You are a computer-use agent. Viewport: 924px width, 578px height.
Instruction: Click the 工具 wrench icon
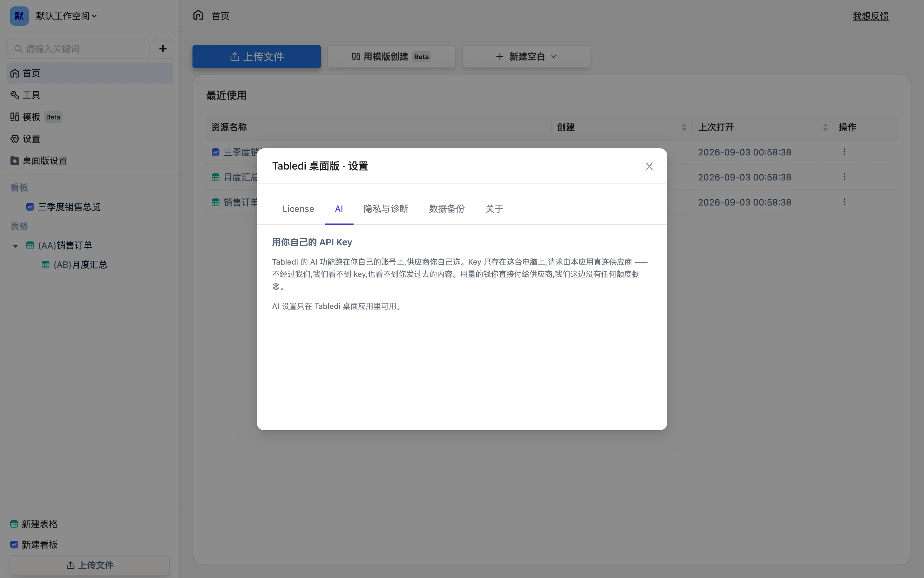14,95
